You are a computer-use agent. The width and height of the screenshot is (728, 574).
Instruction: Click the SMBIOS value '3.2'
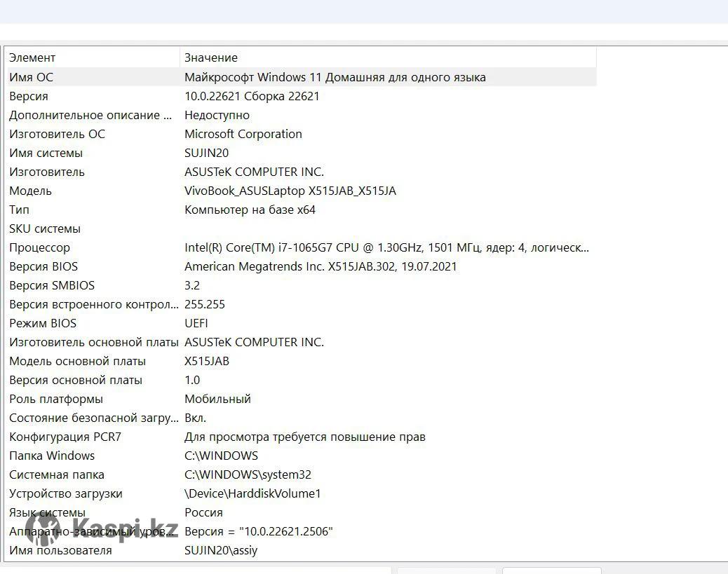click(191, 285)
